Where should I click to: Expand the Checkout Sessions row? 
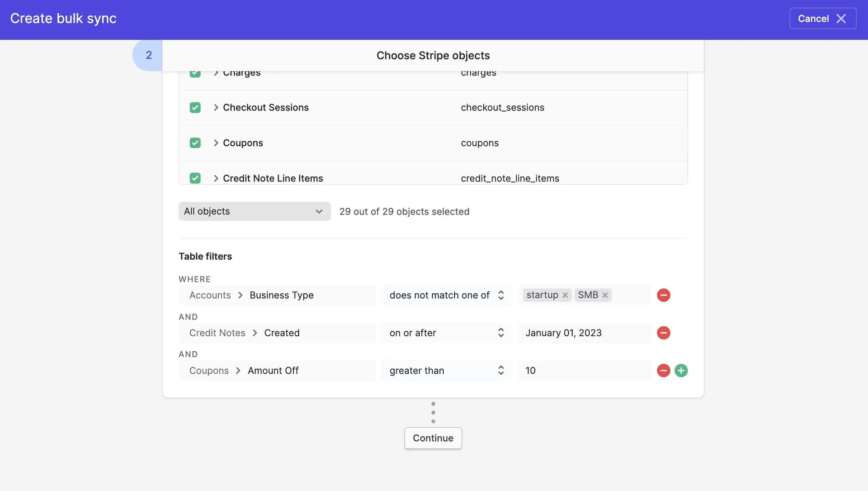(216, 108)
